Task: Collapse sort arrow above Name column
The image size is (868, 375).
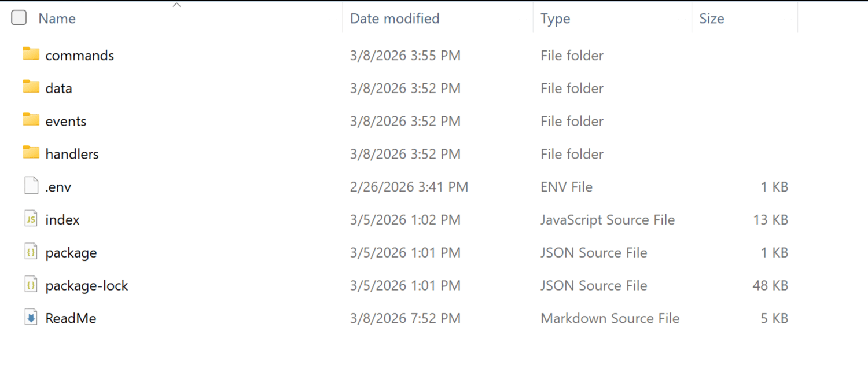Action: click(177, 5)
